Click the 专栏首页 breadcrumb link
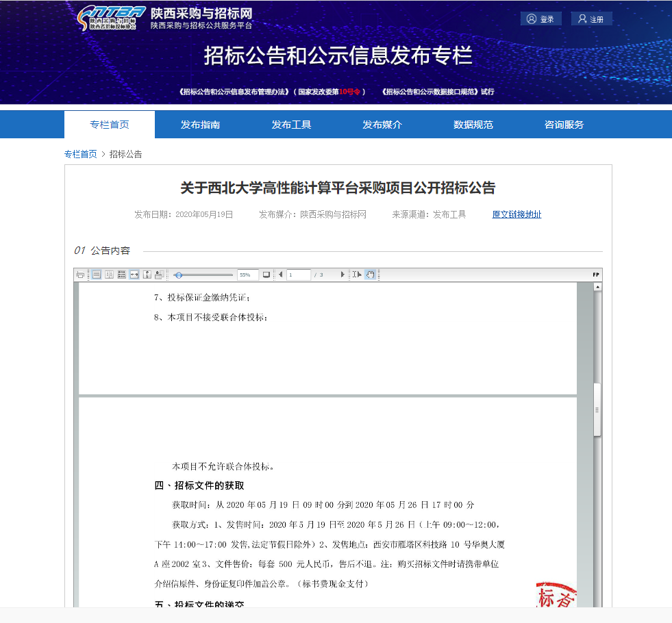This screenshot has width=672, height=623. pyautogui.click(x=81, y=154)
